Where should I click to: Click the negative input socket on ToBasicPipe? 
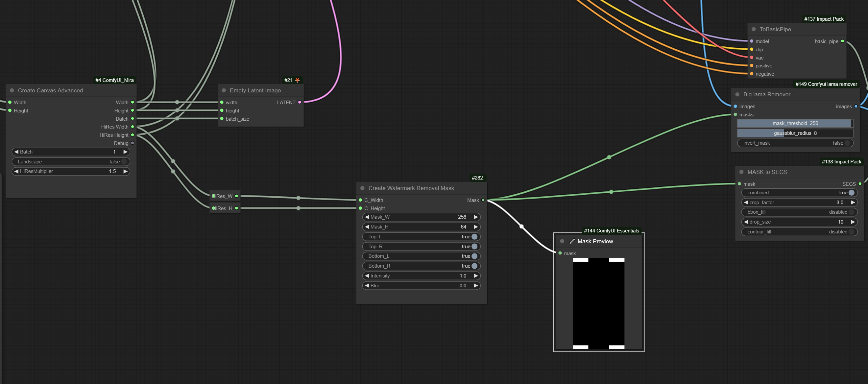751,74
